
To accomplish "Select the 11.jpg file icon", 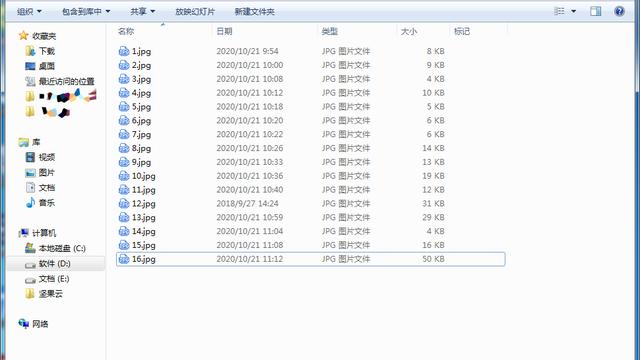I will (x=124, y=190).
